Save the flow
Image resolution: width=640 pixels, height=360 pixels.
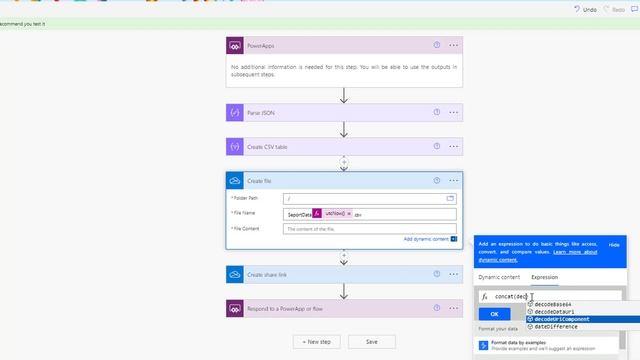(x=371, y=342)
